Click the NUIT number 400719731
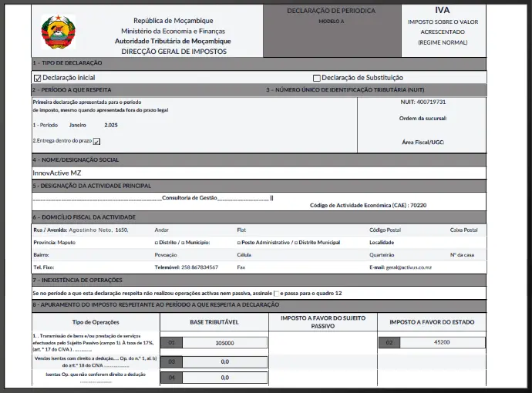This screenshot has height=393, width=532. [431, 102]
